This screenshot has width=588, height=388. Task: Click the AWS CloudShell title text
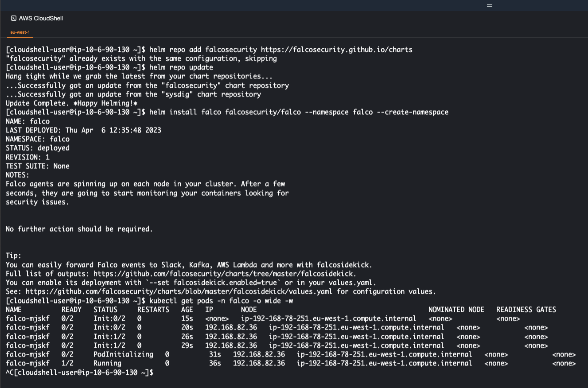pyautogui.click(x=41, y=18)
